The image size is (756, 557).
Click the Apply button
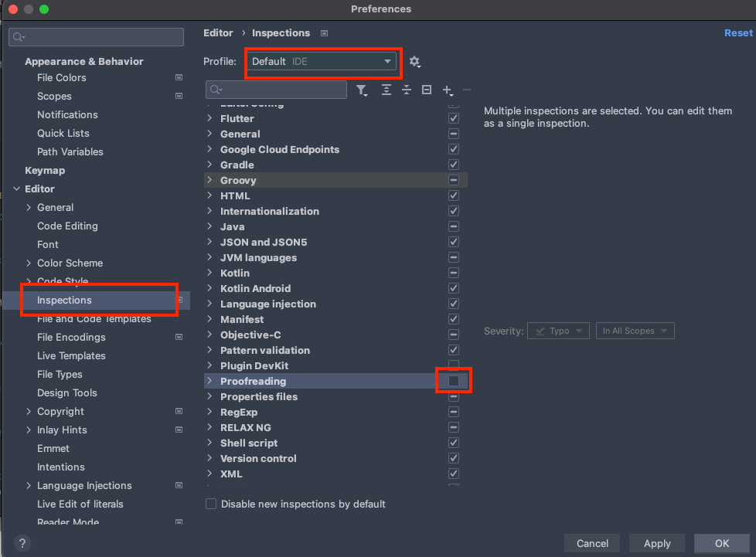coord(657,544)
